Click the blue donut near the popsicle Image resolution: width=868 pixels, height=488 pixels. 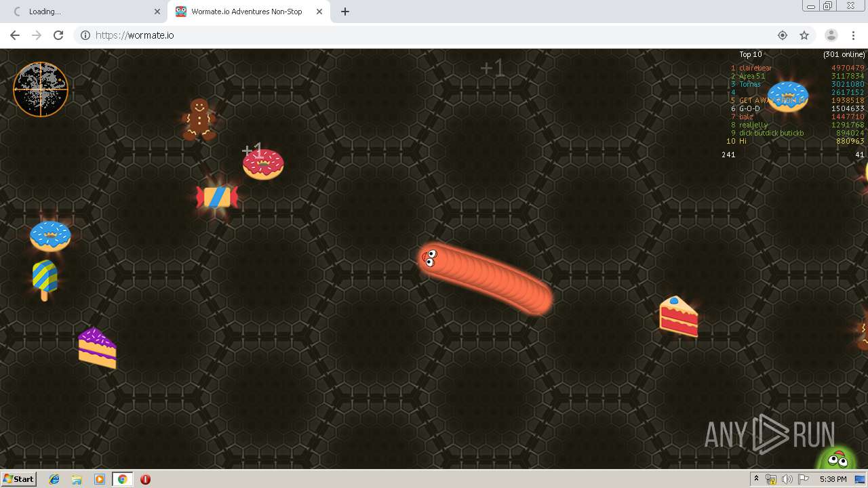click(50, 236)
